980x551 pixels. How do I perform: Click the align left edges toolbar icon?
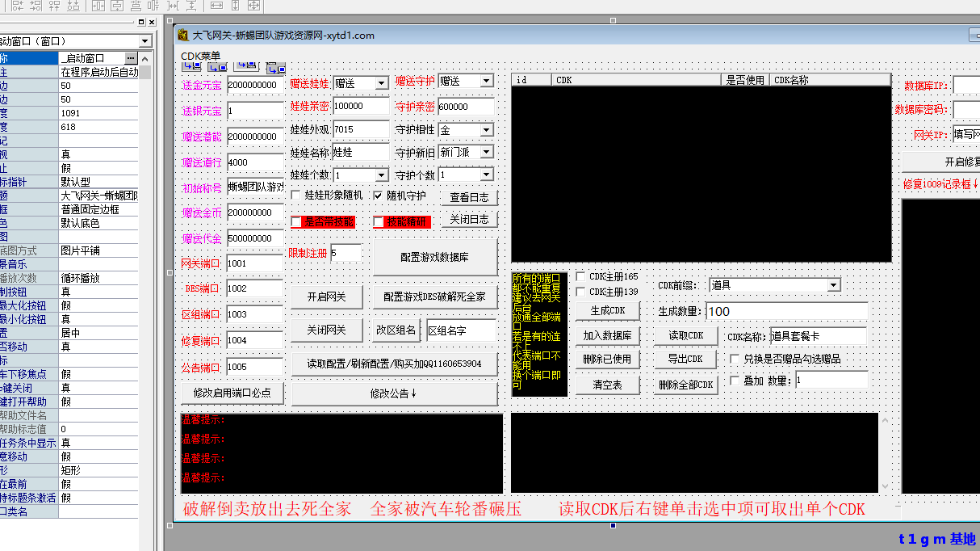pos(16,6)
